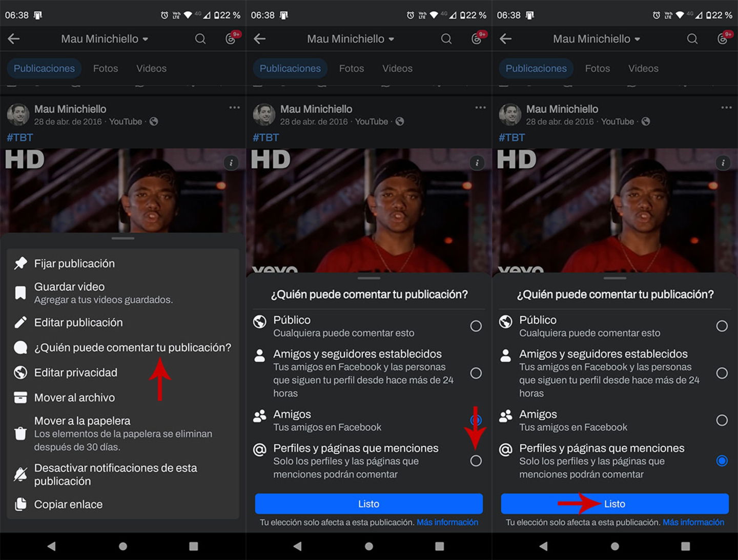Select Amigos y seguidores establecidos radio in right screen
This screenshot has height=560, width=738.
click(x=722, y=373)
